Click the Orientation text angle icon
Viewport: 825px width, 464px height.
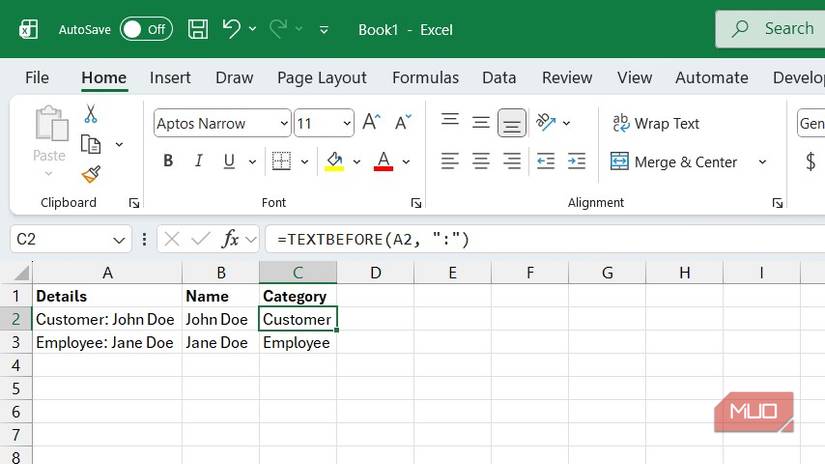pos(546,123)
